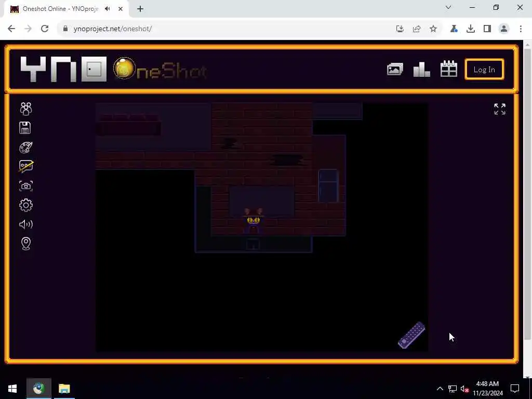
Task: Mute the tab audio speaker icon
Action: pyautogui.click(x=108, y=9)
